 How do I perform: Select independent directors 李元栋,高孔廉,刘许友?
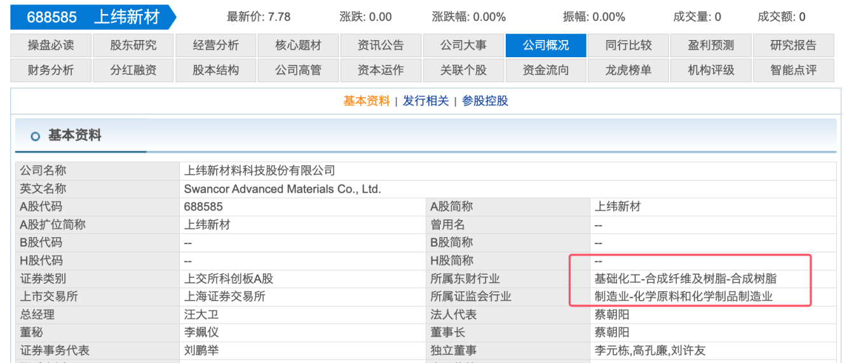point(650,350)
